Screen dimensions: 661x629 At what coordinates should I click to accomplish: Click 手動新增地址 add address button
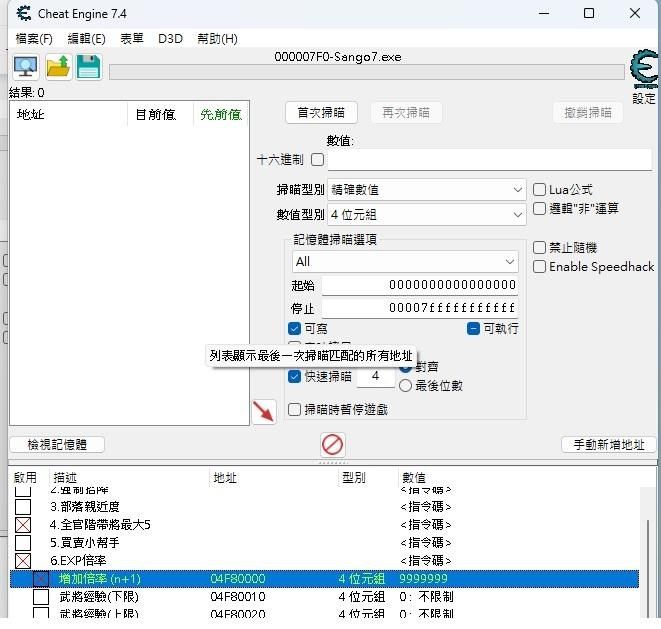click(609, 444)
